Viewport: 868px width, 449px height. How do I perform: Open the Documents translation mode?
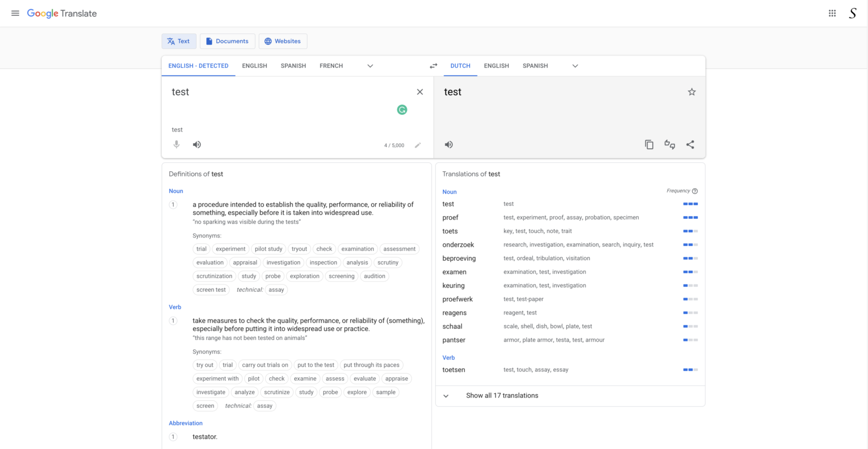(x=227, y=41)
